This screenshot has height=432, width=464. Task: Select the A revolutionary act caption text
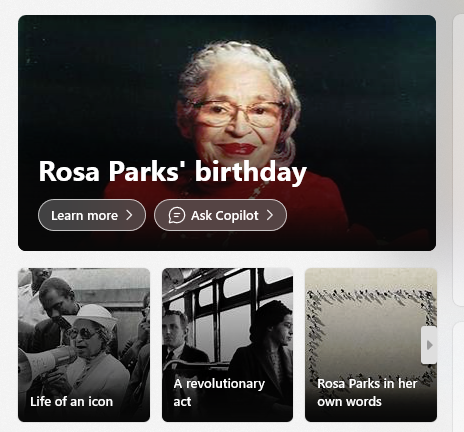coord(219,392)
